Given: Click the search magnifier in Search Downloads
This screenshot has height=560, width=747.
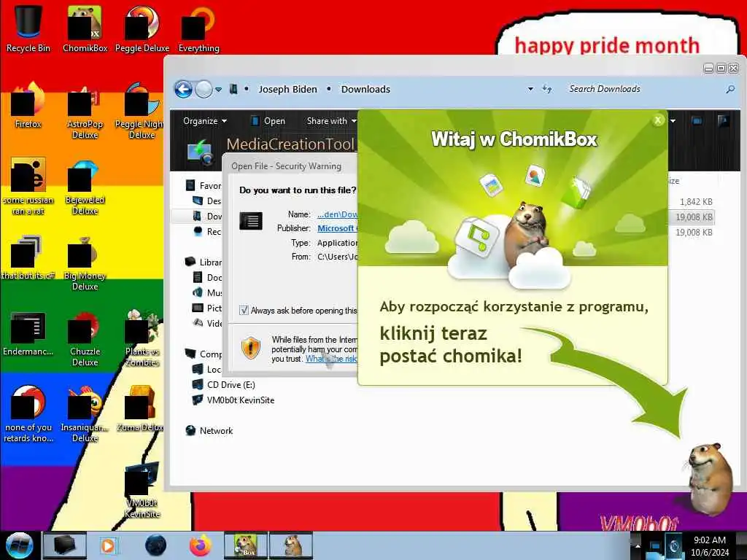Looking at the screenshot, I should click(x=729, y=89).
